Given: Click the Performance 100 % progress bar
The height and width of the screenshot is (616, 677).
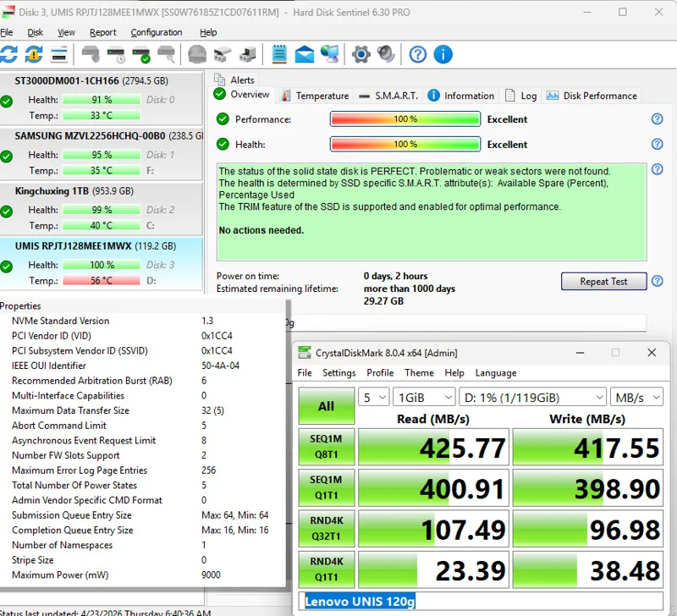Looking at the screenshot, I should (405, 119).
